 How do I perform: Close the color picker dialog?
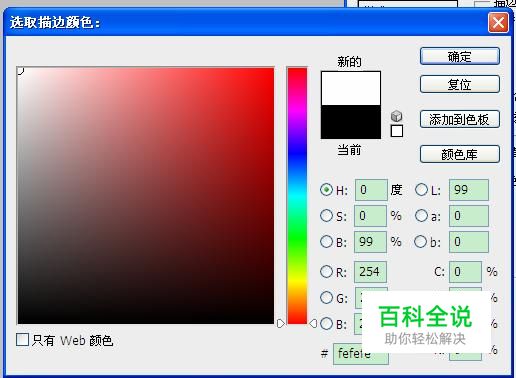498,23
